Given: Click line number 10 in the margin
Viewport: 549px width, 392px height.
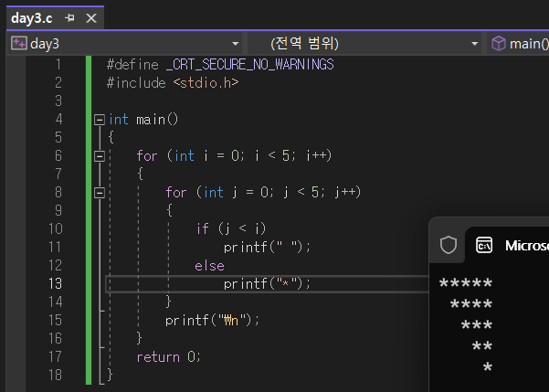Looking at the screenshot, I should click(56, 229).
